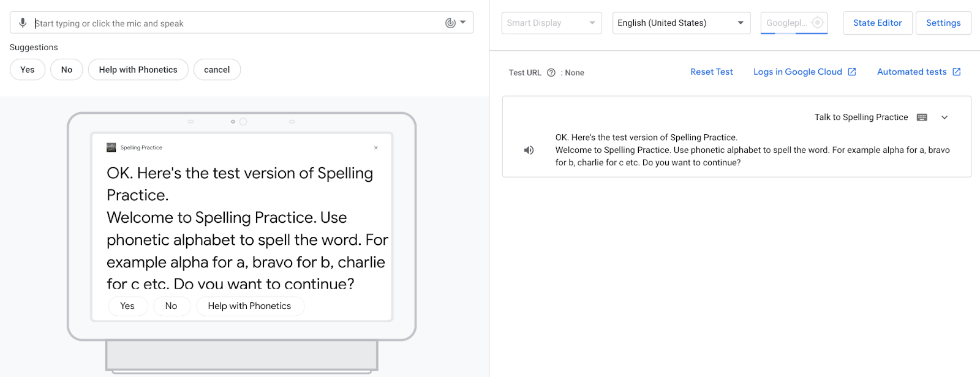Screen dimensions: 980x377
Task: Select the cancel suggestion chip
Action: 217,70
